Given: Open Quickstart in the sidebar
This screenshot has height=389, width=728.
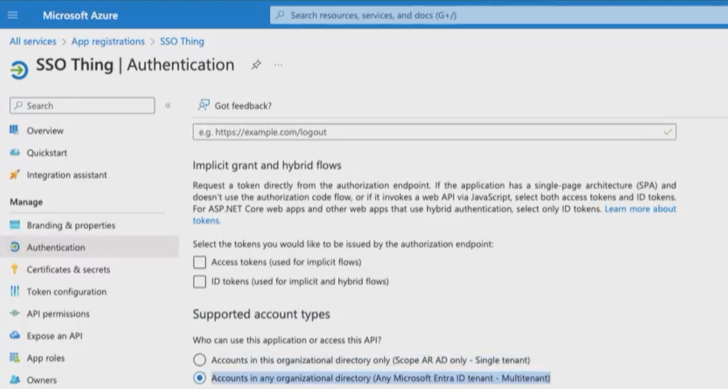Looking at the screenshot, I should pos(47,153).
